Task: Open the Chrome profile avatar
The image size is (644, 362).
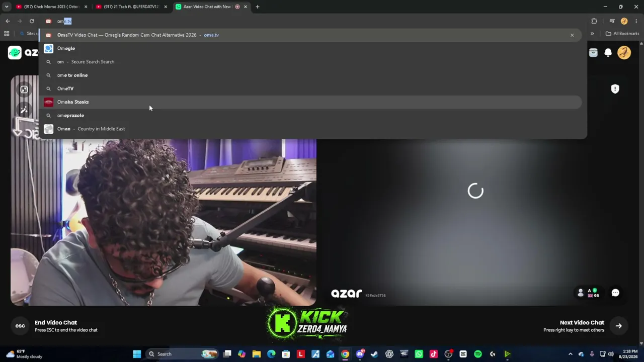Action: [x=624, y=21]
